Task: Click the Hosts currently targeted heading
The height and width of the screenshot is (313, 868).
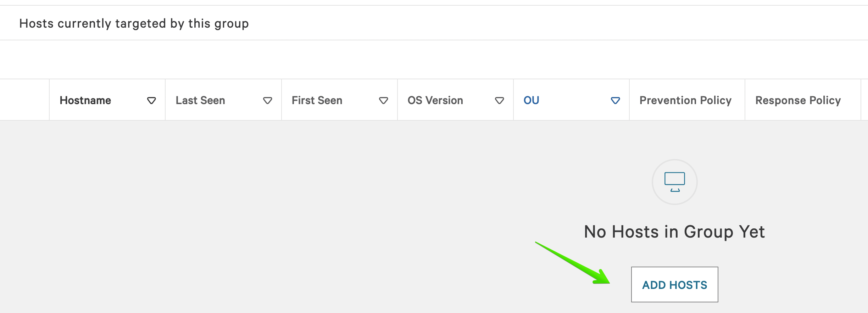Action: coord(134,23)
